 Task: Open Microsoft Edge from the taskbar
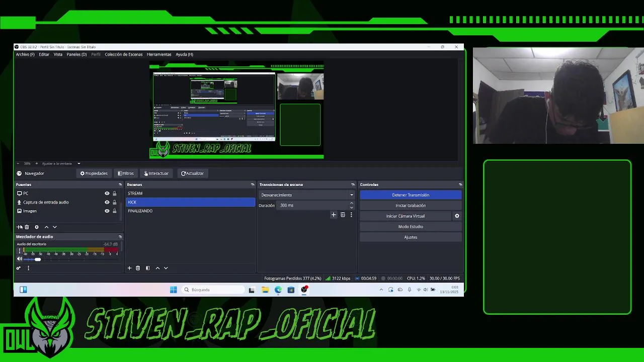(x=278, y=290)
